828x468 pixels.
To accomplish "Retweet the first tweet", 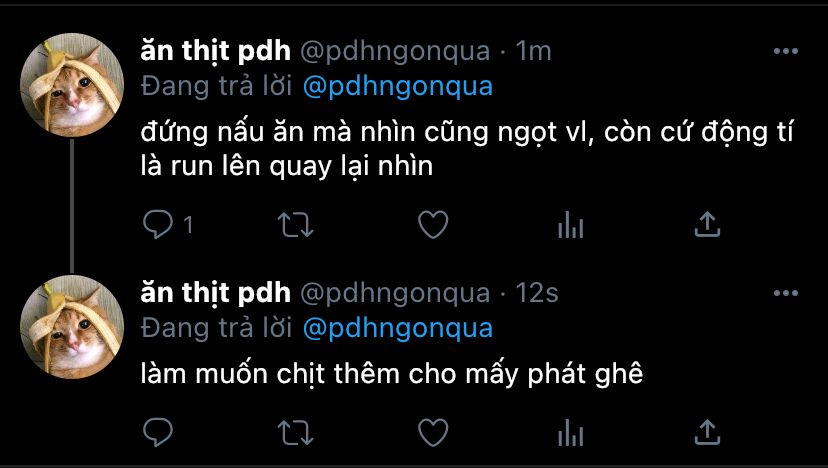I will point(296,224).
